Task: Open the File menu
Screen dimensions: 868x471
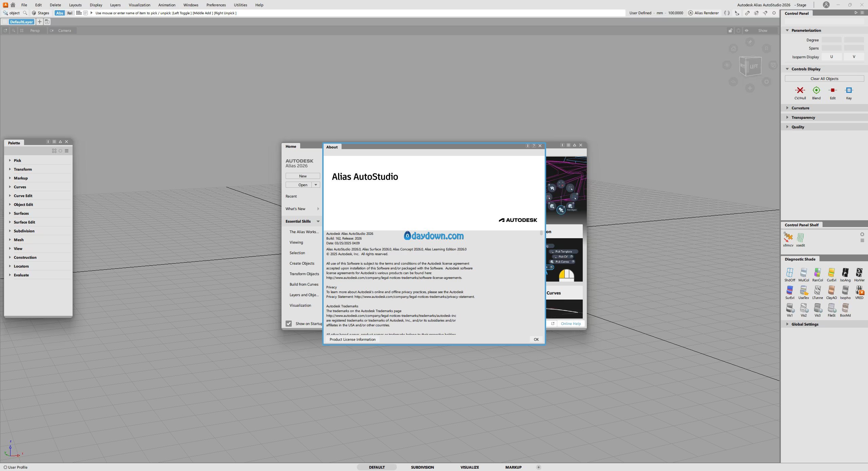Action: pyautogui.click(x=24, y=5)
